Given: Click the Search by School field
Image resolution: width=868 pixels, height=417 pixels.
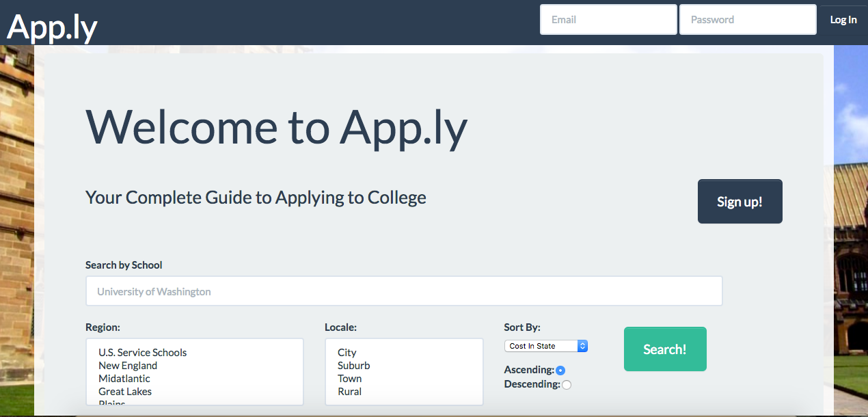Looking at the screenshot, I should pyautogui.click(x=404, y=291).
